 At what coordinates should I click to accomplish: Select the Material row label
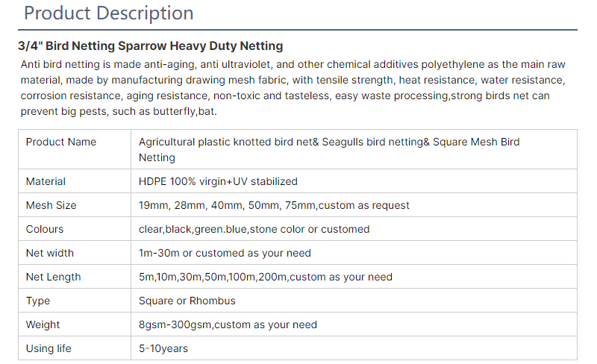pyautogui.click(x=46, y=181)
